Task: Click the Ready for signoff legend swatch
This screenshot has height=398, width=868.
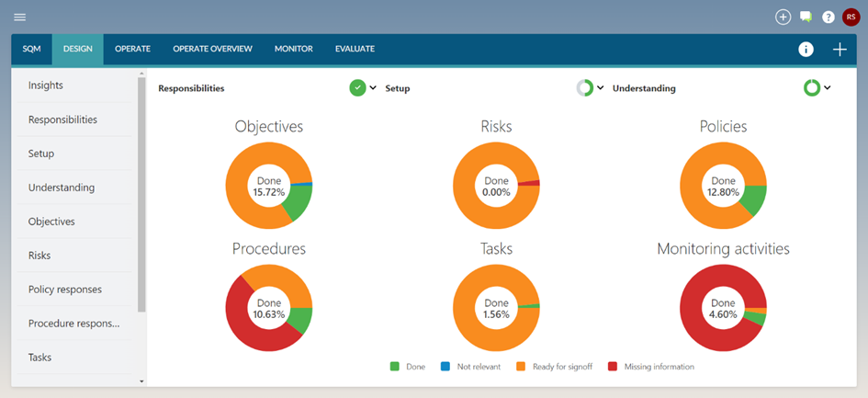Action: click(521, 367)
